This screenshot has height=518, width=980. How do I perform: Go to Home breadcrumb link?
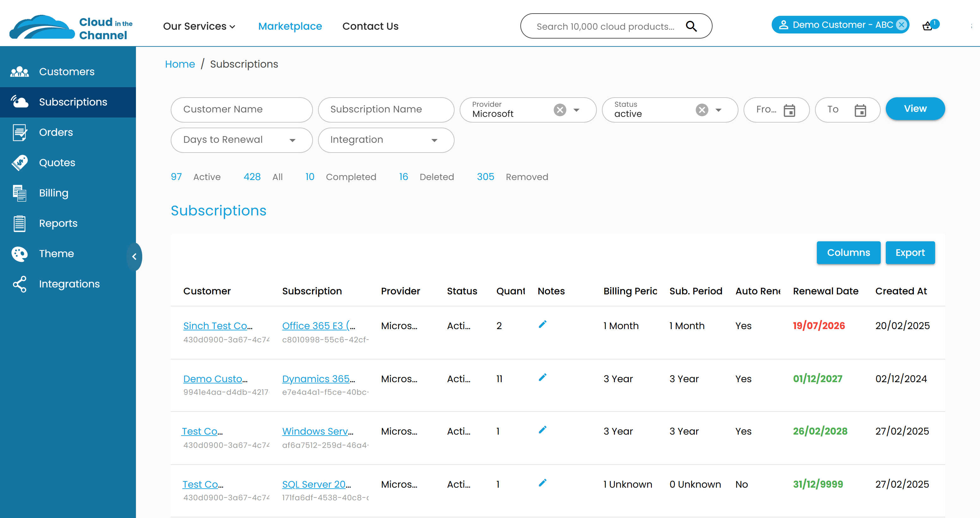[x=180, y=64]
